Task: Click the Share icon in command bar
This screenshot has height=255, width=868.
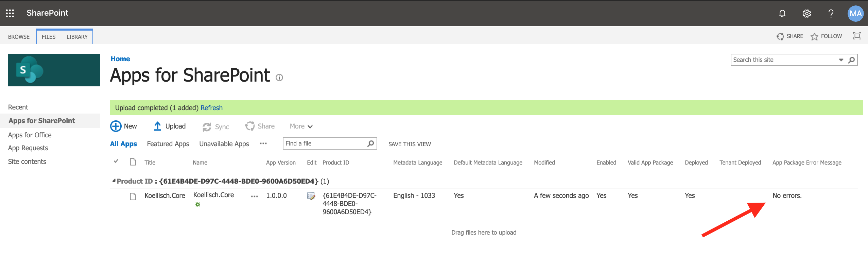Action: click(x=250, y=126)
